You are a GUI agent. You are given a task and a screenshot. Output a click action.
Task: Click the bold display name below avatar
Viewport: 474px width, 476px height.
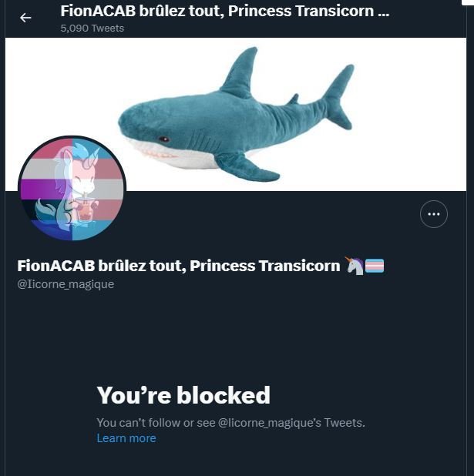pos(178,266)
